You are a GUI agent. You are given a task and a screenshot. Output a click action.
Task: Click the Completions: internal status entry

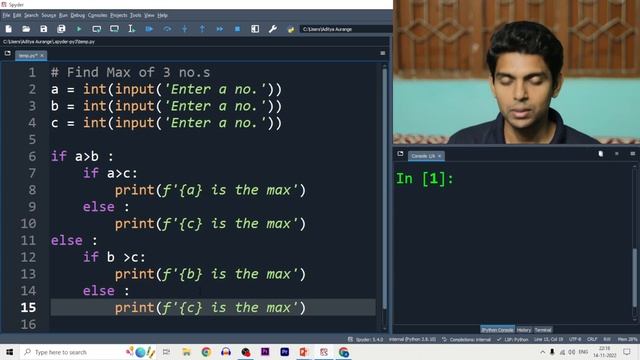[x=467, y=340]
